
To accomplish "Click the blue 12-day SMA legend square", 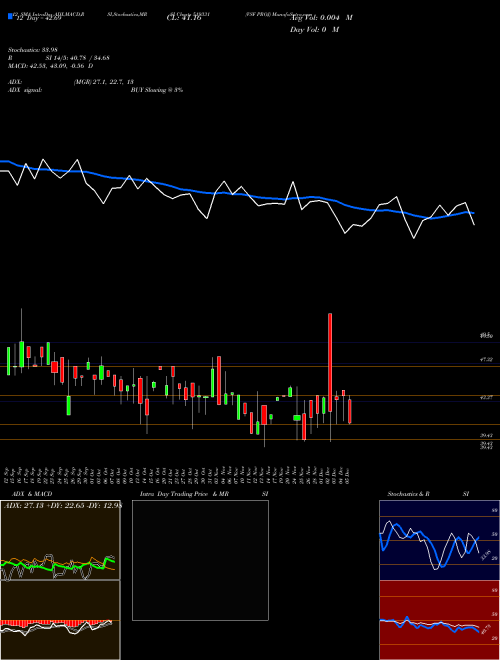I will pos(10,16).
